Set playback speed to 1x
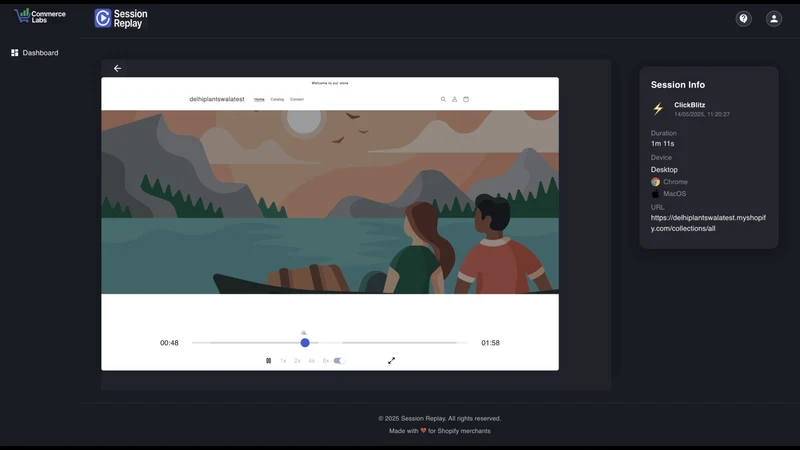The width and height of the screenshot is (800, 450). [x=283, y=361]
